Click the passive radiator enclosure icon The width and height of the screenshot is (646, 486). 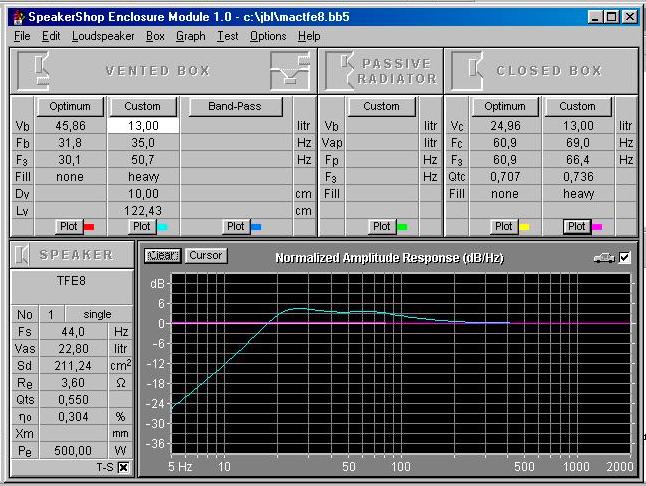click(339, 70)
